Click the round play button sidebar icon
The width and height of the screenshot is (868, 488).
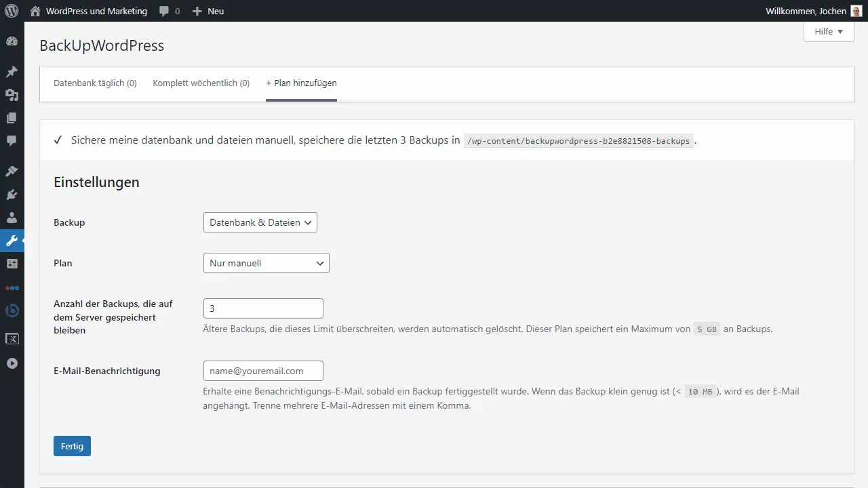(12, 363)
